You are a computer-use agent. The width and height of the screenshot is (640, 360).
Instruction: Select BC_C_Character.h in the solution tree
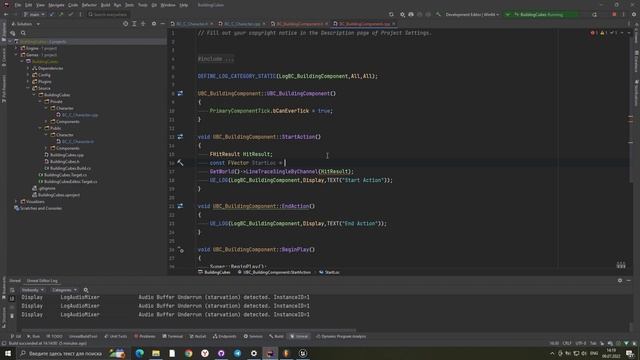coord(75,142)
